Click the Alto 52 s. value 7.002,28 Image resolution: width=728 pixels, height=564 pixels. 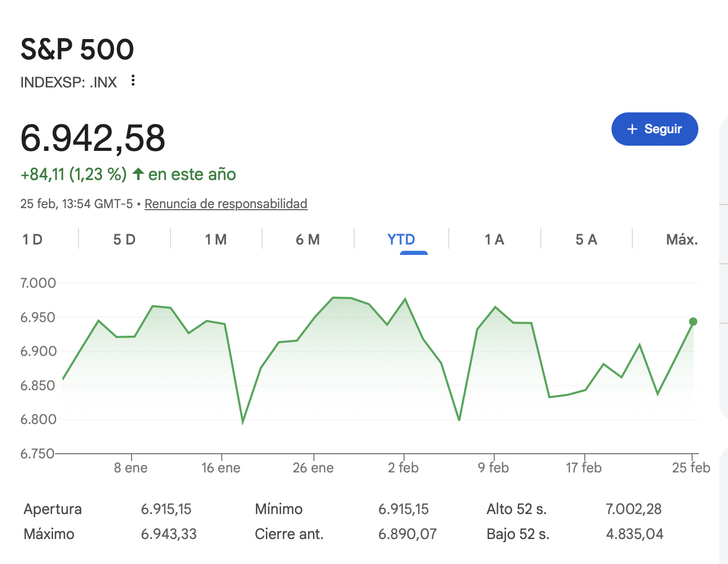[633, 509]
